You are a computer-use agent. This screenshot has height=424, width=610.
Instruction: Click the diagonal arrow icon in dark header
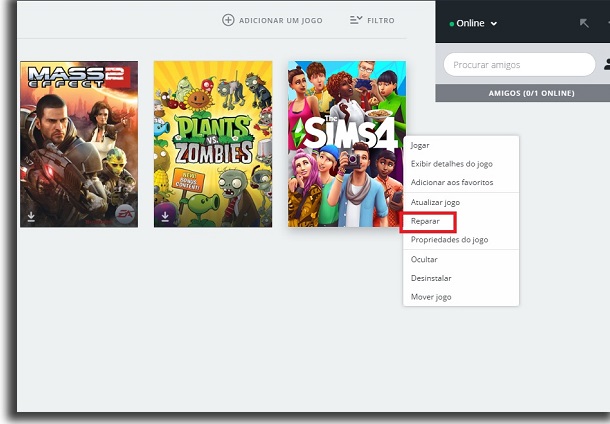(x=584, y=23)
